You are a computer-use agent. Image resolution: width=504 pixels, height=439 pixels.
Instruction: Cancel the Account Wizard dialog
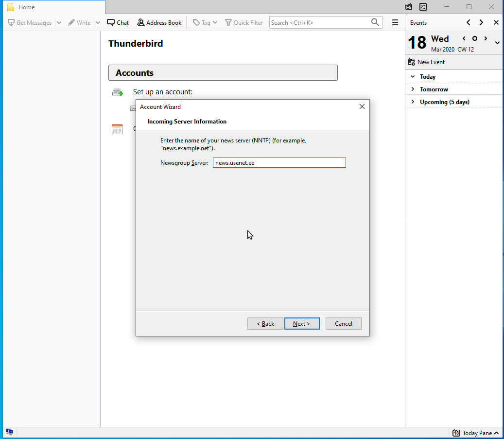pyautogui.click(x=343, y=324)
